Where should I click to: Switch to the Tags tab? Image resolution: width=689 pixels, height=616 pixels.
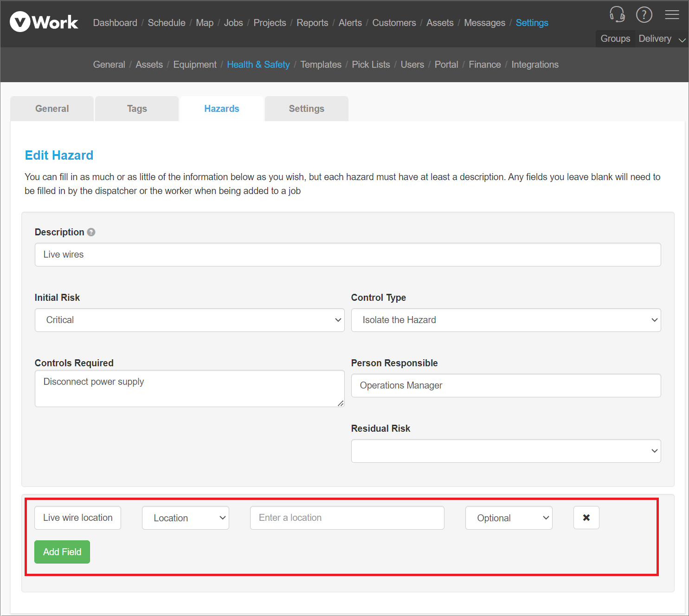click(x=137, y=109)
